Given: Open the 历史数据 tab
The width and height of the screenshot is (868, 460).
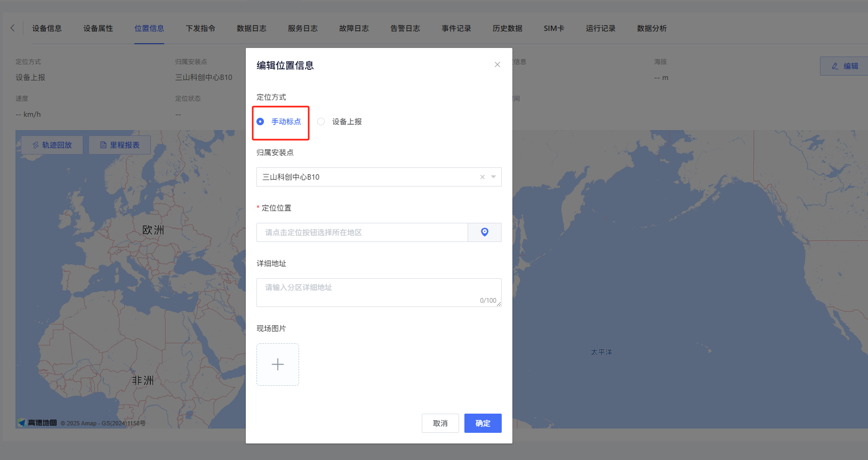Looking at the screenshot, I should tap(507, 28).
